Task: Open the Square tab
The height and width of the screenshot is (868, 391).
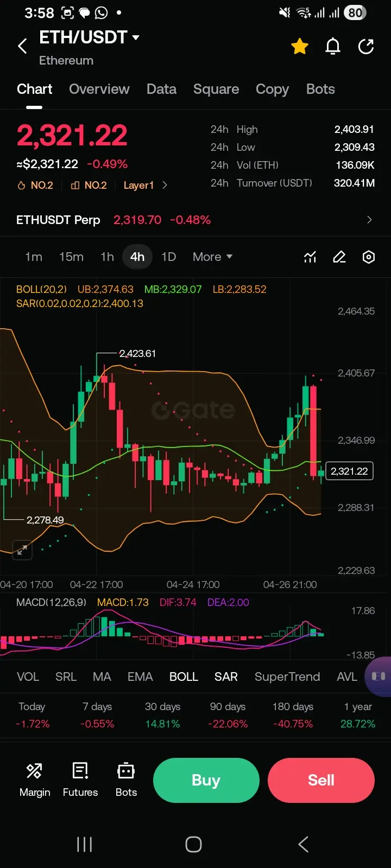Action: click(216, 89)
